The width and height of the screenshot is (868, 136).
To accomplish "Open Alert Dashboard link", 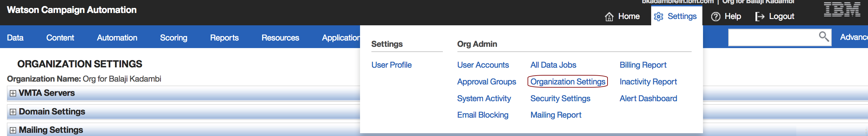I will pyautogui.click(x=648, y=99).
